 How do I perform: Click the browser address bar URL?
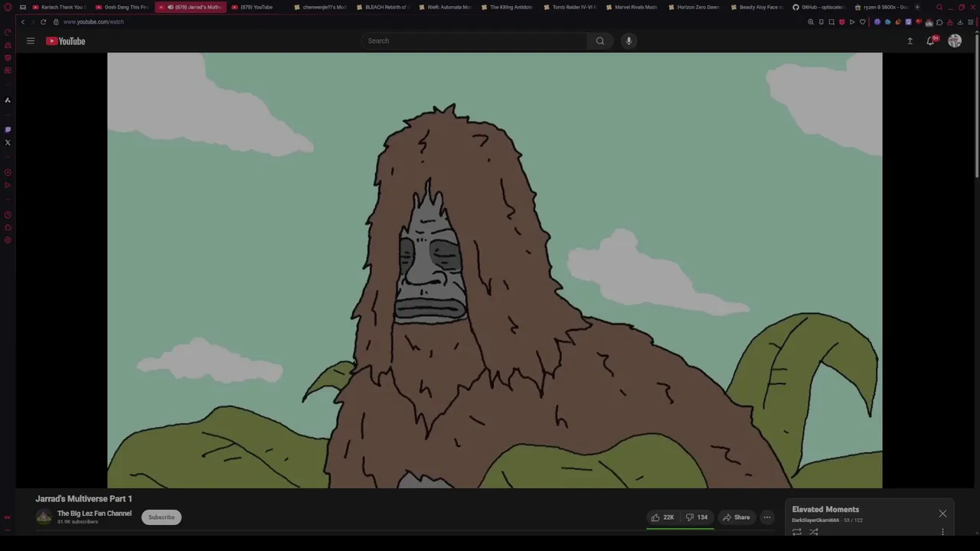[x=93, y=21]
